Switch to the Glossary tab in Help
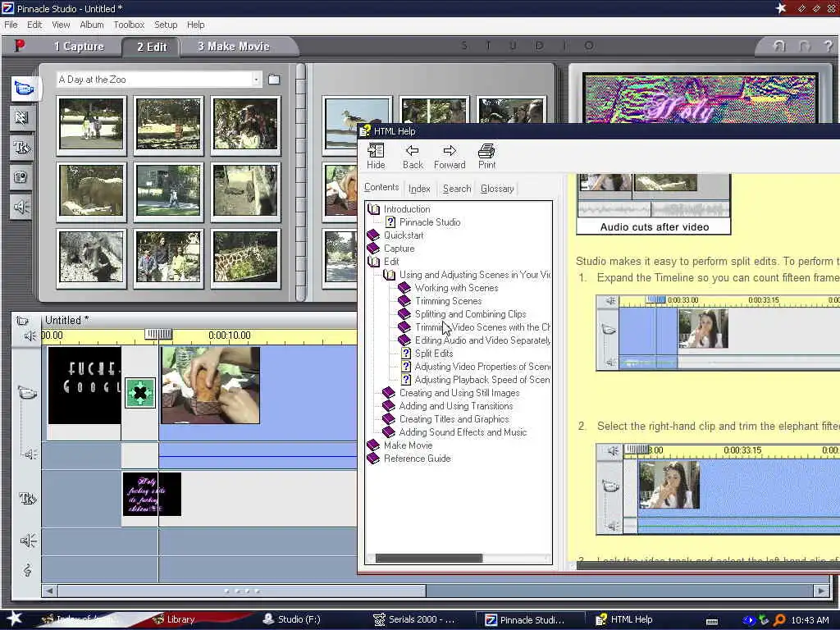The height and width of the screenshot is (630, 840). [x=497, y=189]
